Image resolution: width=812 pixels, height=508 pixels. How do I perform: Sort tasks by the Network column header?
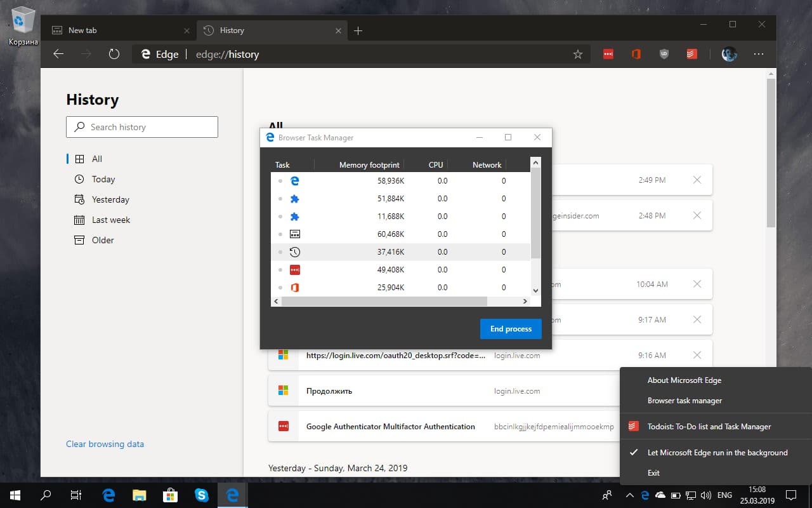[x=487, y=165]
